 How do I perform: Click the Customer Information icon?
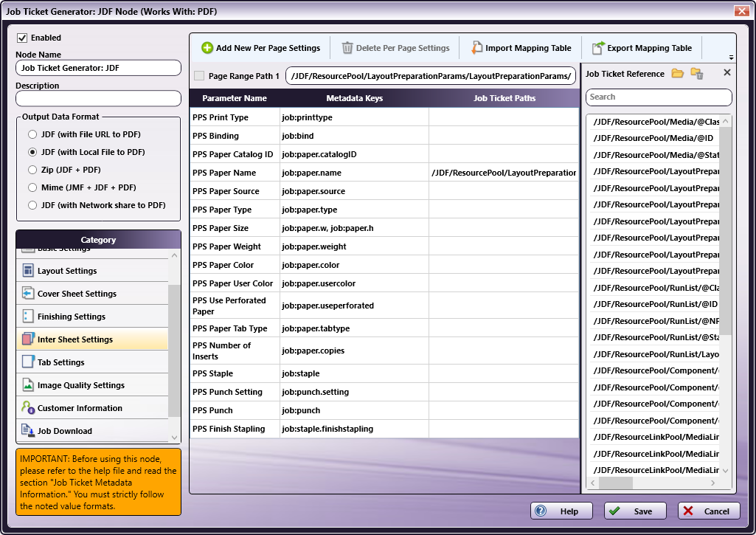[x=28, y=407]
